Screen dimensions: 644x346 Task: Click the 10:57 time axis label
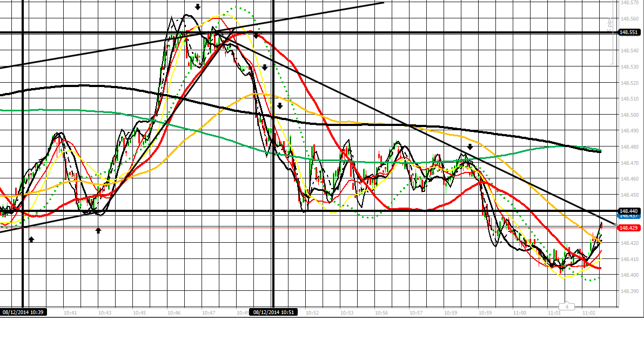tap(416, 312)
